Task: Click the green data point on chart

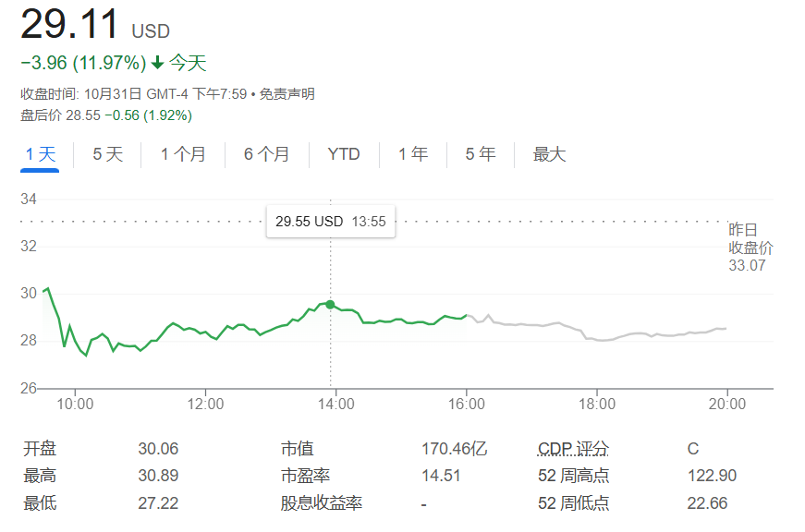Action: click(x=330, y=304)
